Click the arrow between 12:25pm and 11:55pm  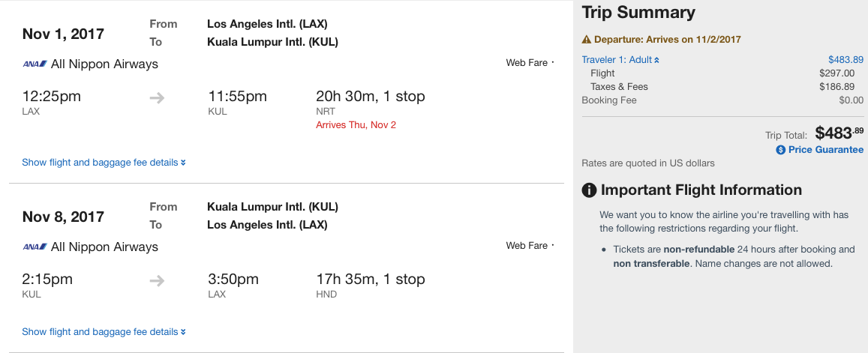[157, 97]
